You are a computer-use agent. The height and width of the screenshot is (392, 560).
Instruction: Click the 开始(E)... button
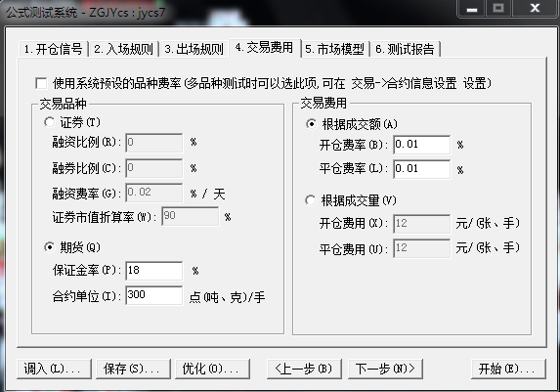tap(508, 369)
